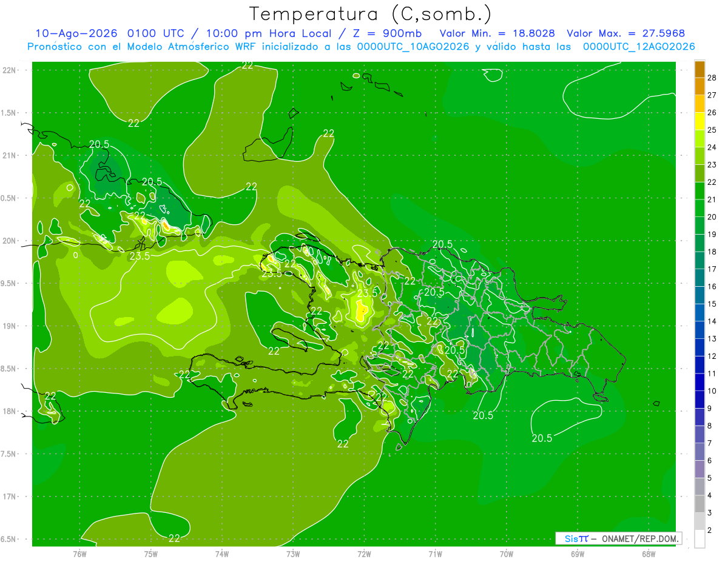The height and width of the screenshot is (562, 728).
Task: Click the "18N" latitude axis label
Action: (10, 411)
